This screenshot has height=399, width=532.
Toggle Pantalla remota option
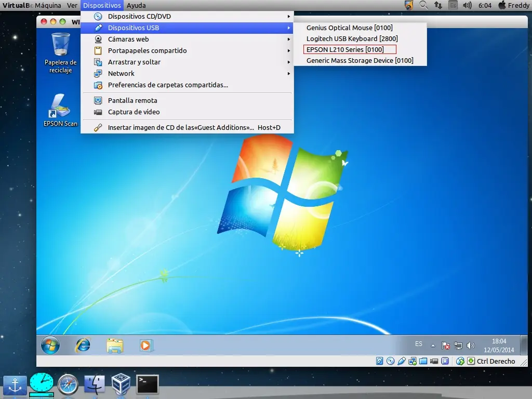(187, 100)
